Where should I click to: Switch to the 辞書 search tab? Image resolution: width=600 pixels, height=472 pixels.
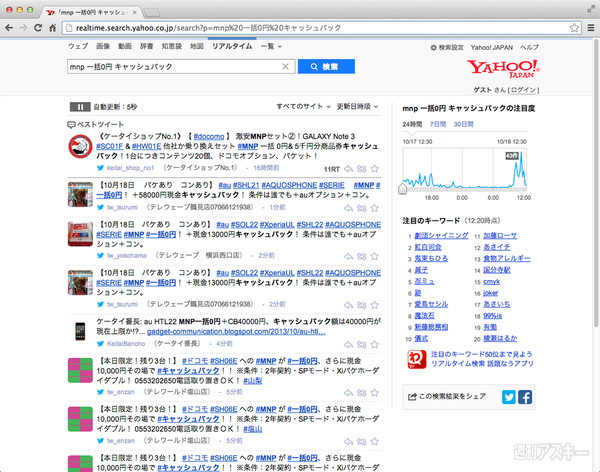coord(147,46)
